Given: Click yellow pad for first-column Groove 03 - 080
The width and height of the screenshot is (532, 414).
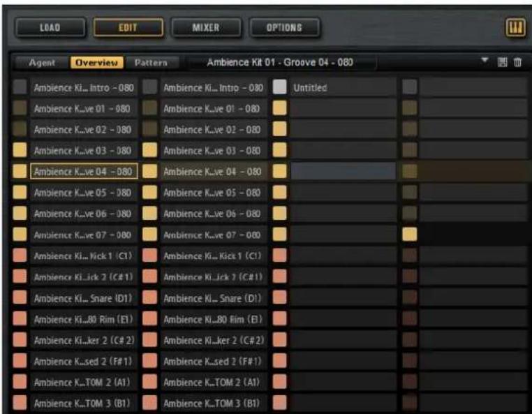Looking at the screenshot, I should point(20,150).
